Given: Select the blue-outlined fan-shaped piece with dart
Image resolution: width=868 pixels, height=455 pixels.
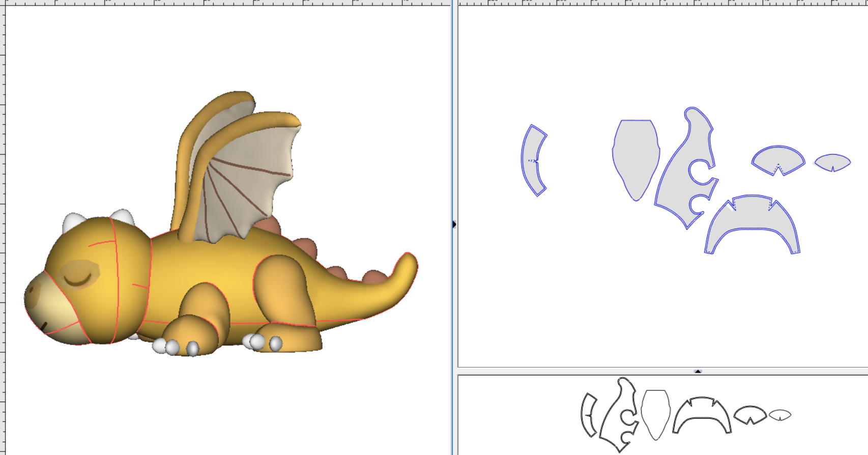Looking at the screenshot, I should (778, 159).
